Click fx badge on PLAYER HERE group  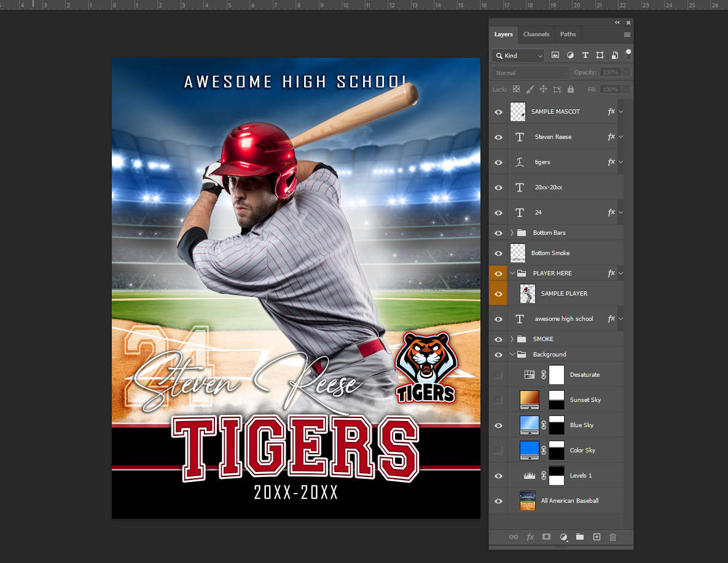[611, 273]
